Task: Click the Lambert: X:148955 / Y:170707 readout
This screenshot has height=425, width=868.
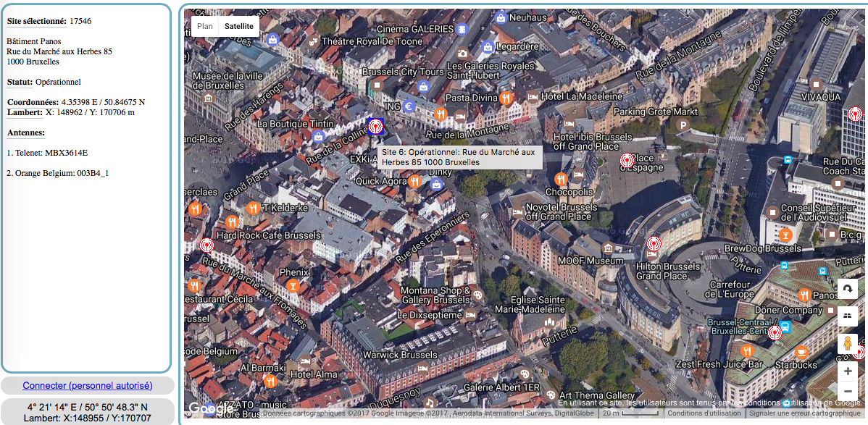Action: click(88, 418)
